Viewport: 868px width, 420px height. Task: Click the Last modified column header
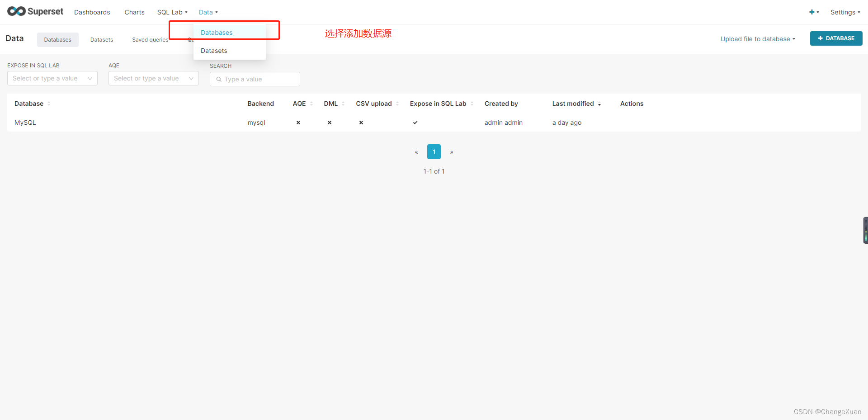click(x=573, y=104)
